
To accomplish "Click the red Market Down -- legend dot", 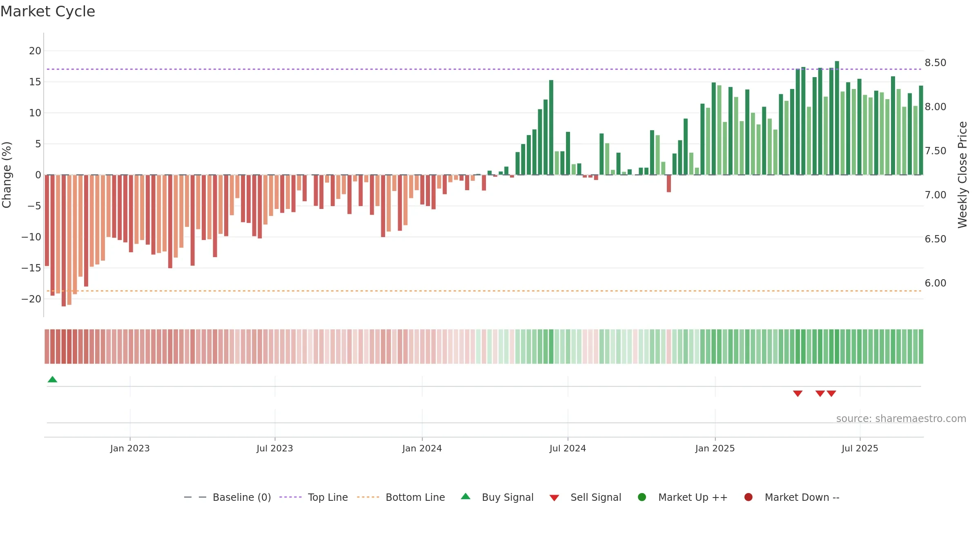I will coord(748,497).
